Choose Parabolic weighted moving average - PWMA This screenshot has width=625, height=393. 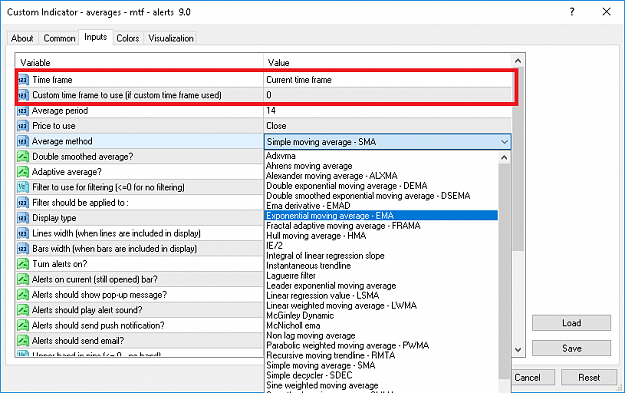pos(348,345)
